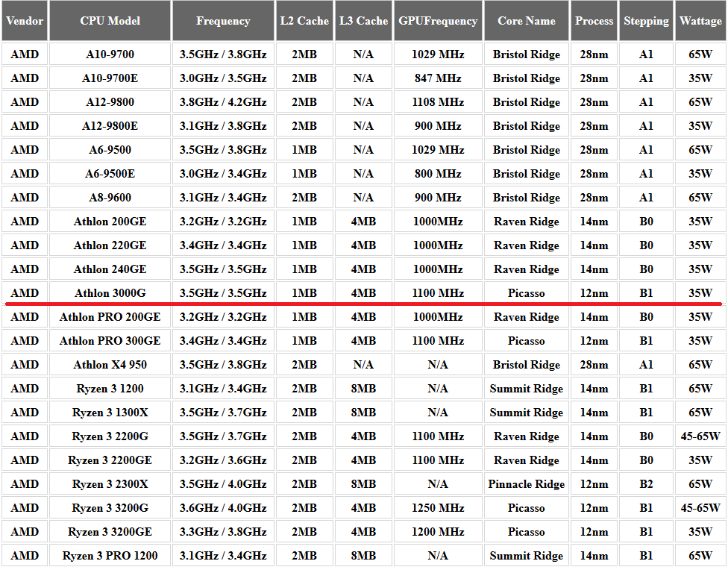Select the Athlon 3000G model cell
This screenshot has width=728, height=567.
click(x=110, y=293)
